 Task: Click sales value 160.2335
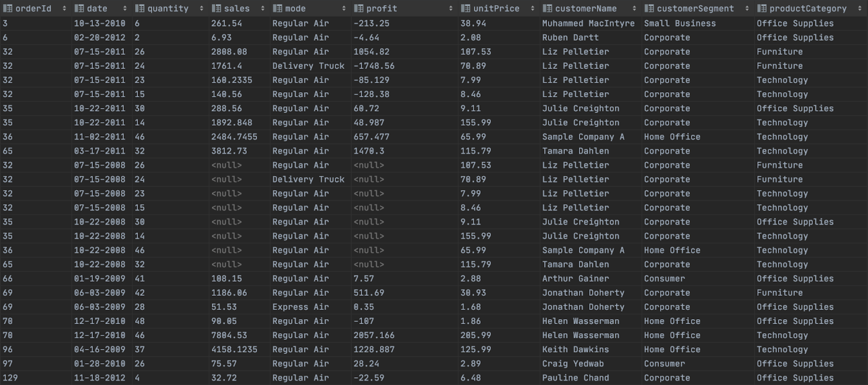(232, 80)
